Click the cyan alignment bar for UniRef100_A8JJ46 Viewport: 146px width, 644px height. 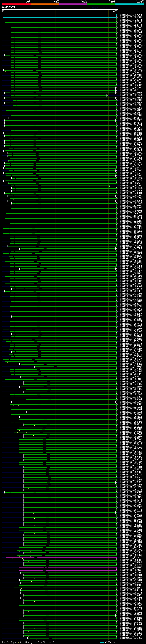coord(60,15)
